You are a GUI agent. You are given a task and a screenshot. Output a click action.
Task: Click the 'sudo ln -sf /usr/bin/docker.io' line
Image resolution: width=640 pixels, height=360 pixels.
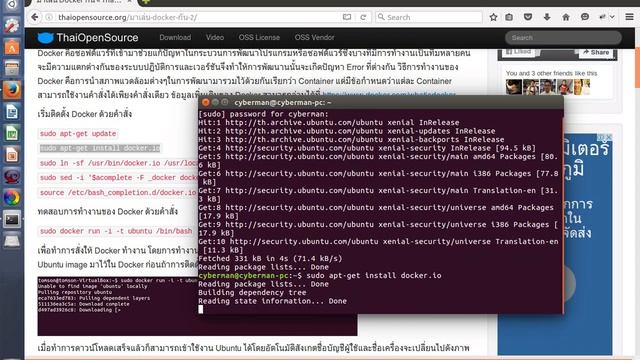point(118,163)
